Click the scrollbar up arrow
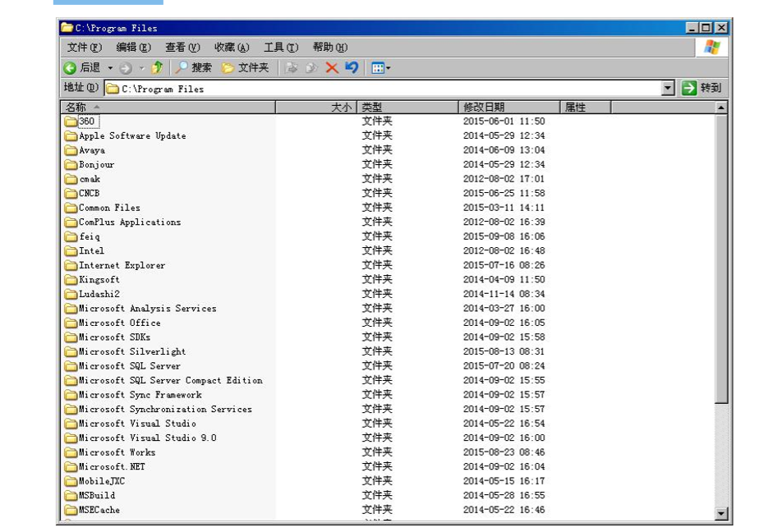Screen dimensions: 778x532 point(721,107)
